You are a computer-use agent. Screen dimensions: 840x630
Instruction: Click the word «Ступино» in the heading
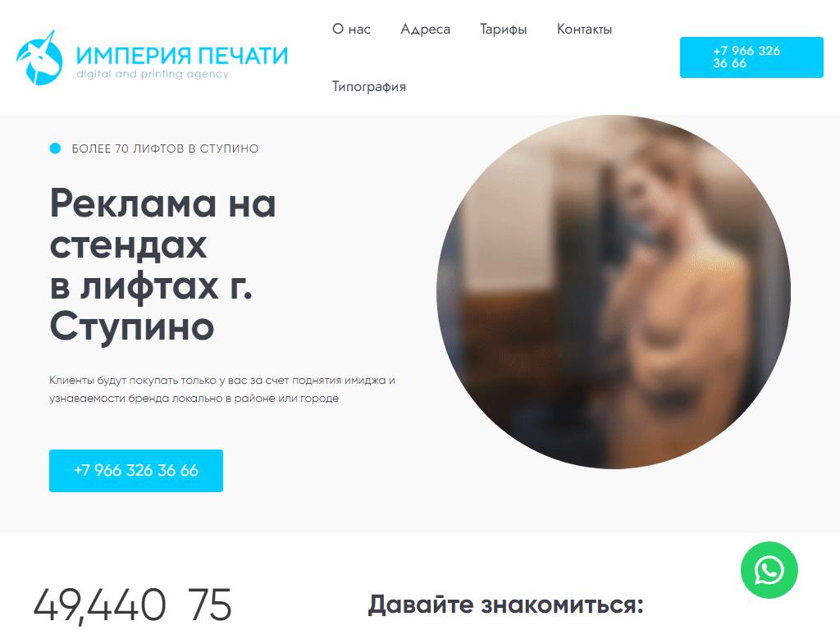[x=132, y=326]
